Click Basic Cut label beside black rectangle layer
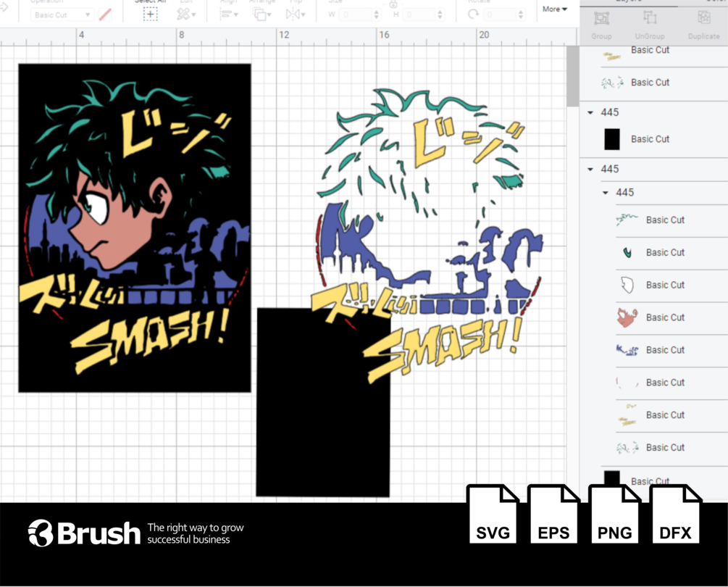This screenshot has width=728, height=587. coord(650,139)
